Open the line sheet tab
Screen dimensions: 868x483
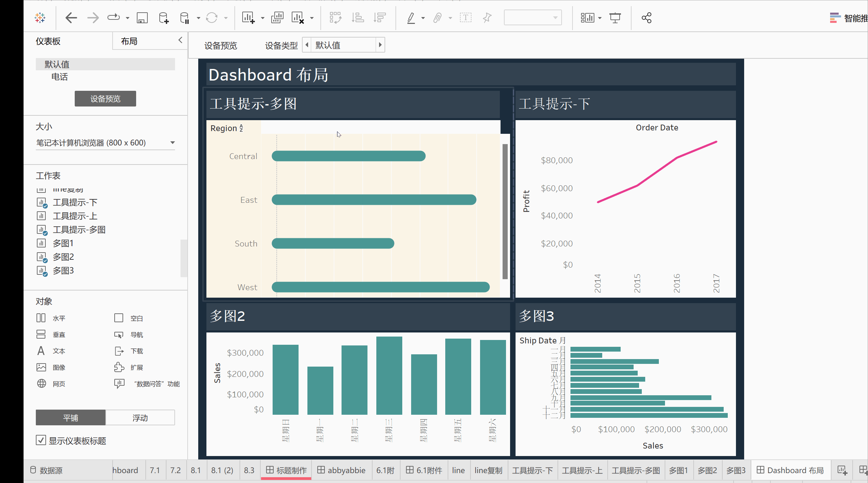point(458,470)
